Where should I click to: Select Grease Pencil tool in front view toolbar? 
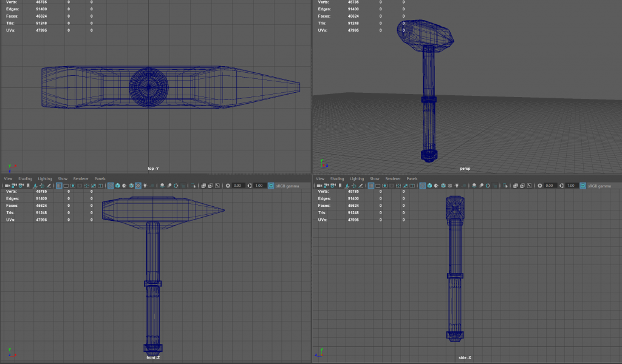49,186
